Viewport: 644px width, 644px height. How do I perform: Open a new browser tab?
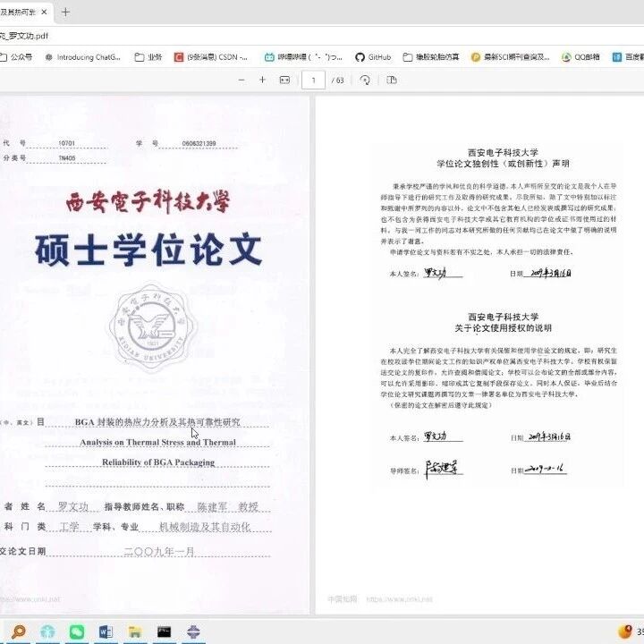[x=65, y=13]
